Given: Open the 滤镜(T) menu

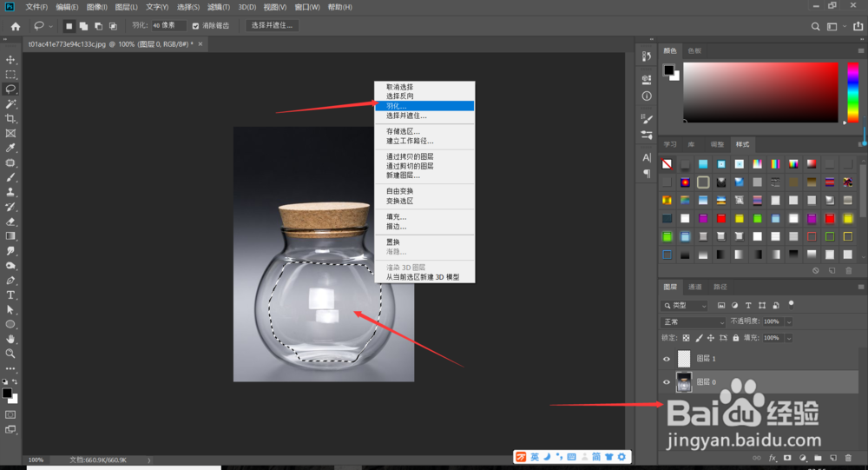Looking at the screenshot, I should [218, 7].
